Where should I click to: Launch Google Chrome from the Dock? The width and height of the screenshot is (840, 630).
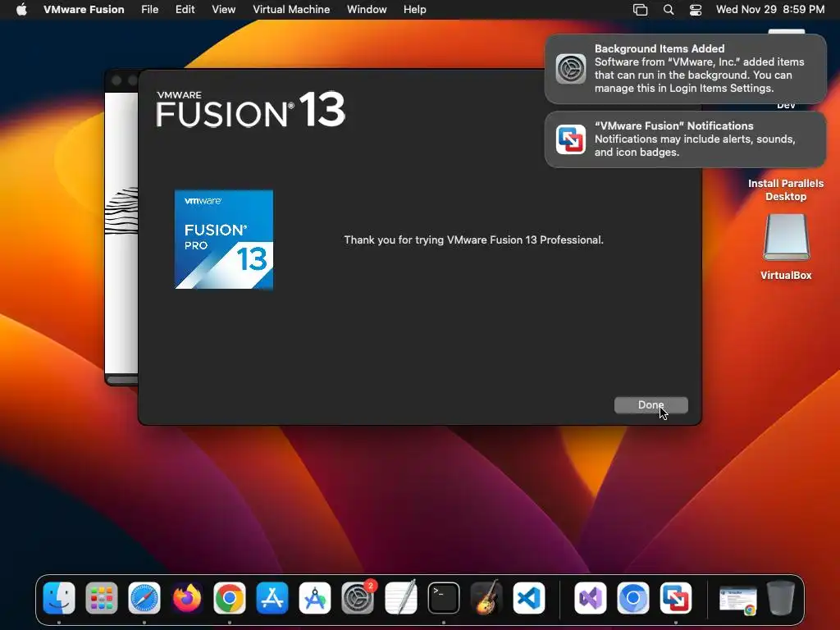coord(230,598)
